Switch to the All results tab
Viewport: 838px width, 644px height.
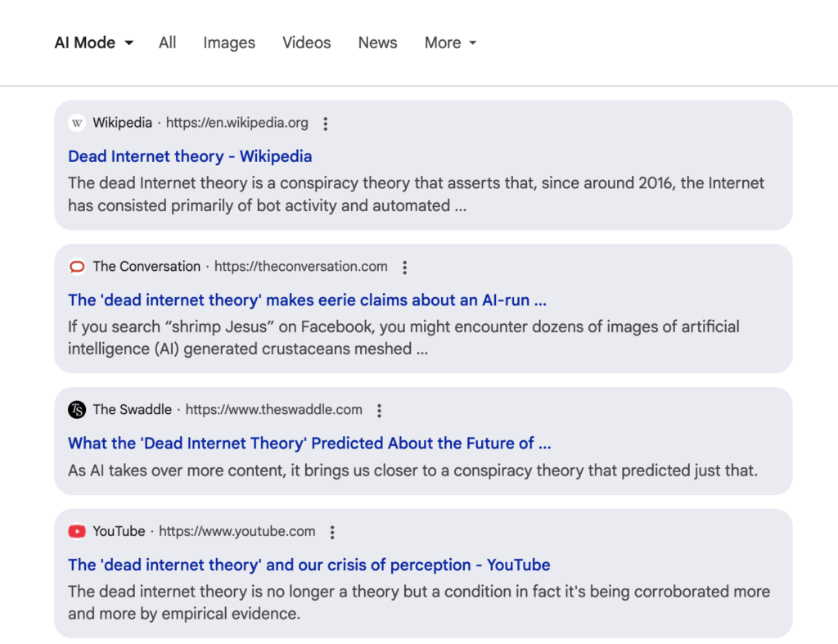coord(168,43)
